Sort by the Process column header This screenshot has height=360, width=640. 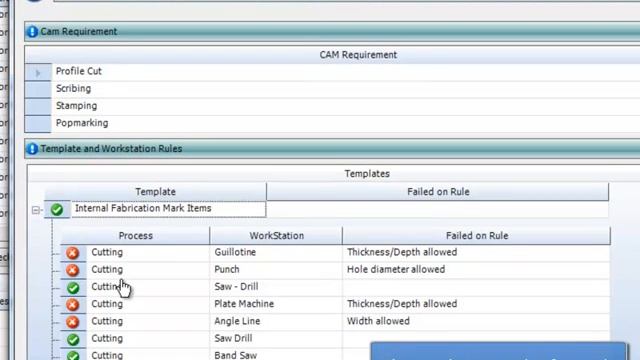pyautogui.click(x=136, y=236)
